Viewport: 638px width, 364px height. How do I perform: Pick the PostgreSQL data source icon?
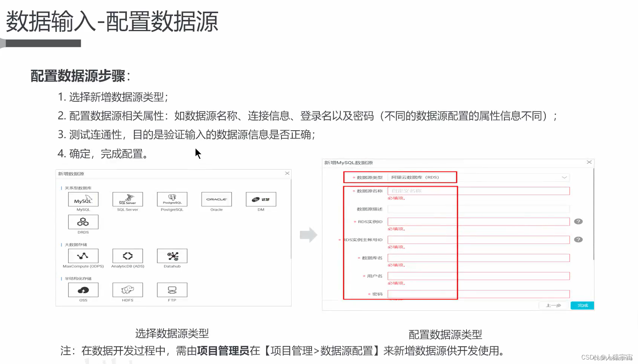coord(172,199)
